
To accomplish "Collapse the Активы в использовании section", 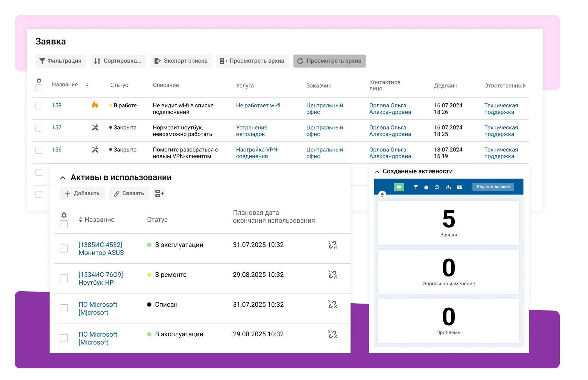I will coord(62,178).
